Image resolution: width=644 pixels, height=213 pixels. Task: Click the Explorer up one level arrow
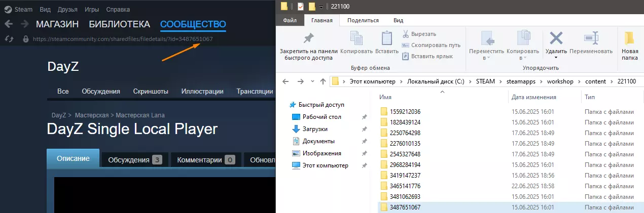323,81
